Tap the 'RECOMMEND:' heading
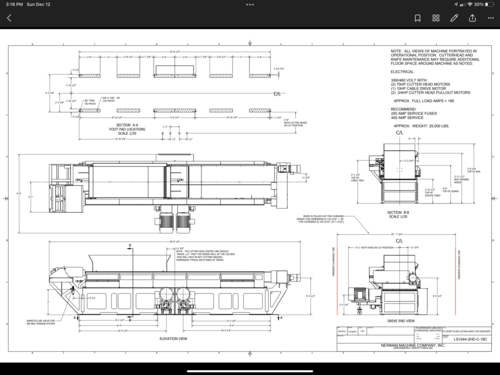 click(x=403, y=109)
